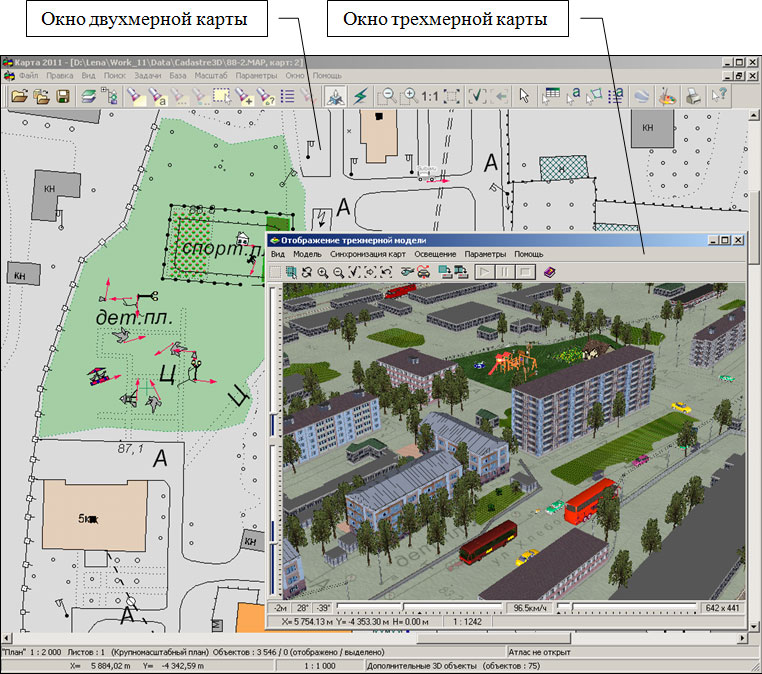Click the return arrow frame icon in 3D toolbar
The height and width of the screenshot is (674, 762).
click(x=386, y=272)
